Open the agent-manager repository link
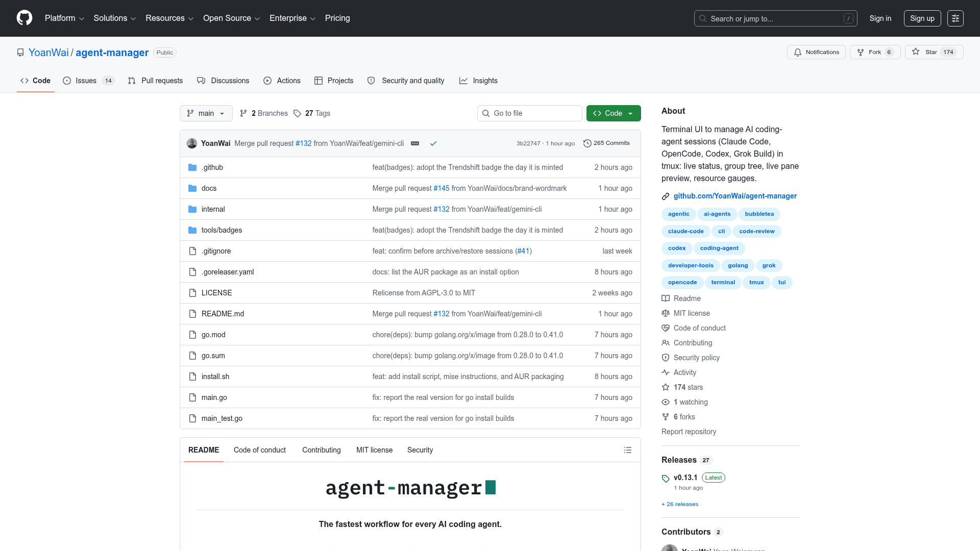 click(x=112, y=53)
